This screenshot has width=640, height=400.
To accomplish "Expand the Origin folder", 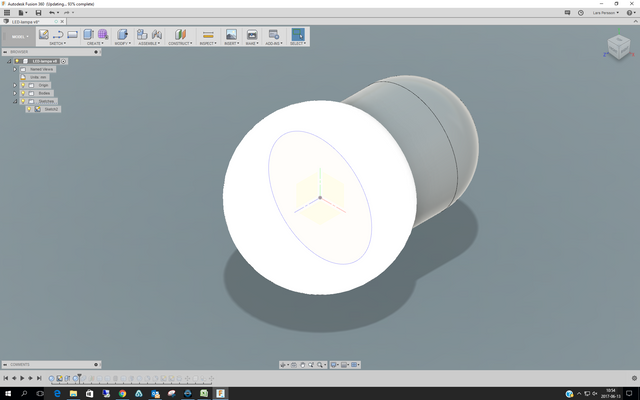I will point(15,85).
